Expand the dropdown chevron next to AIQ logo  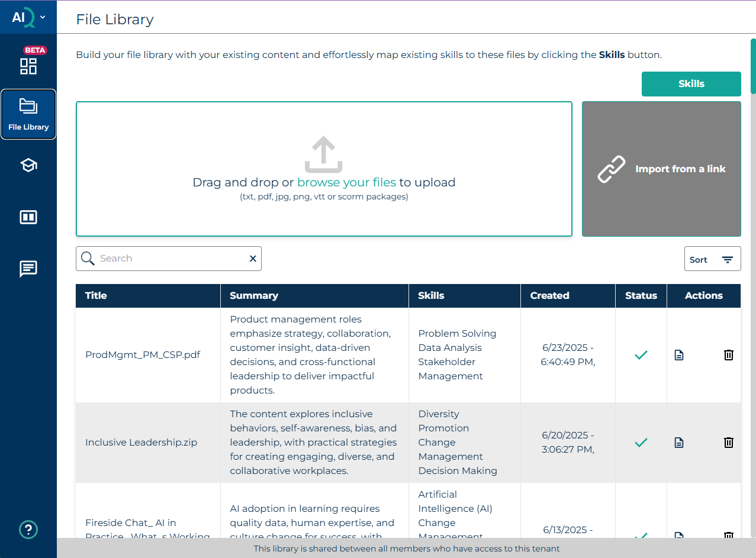pos(43,17)
